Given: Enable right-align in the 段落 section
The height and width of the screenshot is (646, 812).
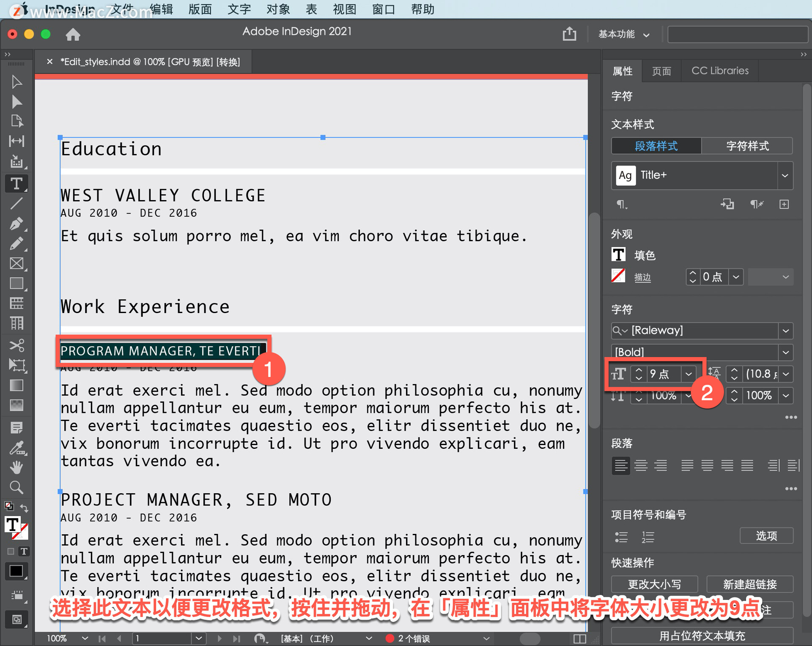Looking at the screenshot, I should click(x=661, y=465).
